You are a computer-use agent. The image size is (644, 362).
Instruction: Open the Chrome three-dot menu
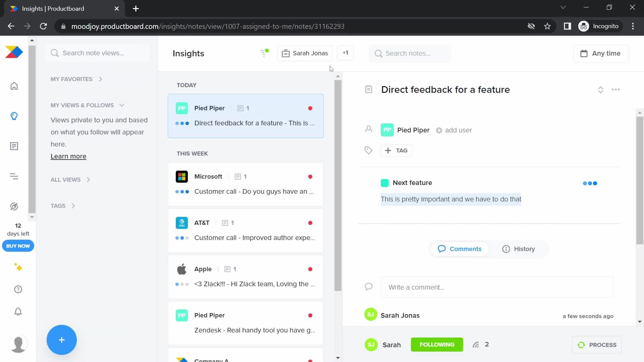[633, 26]
